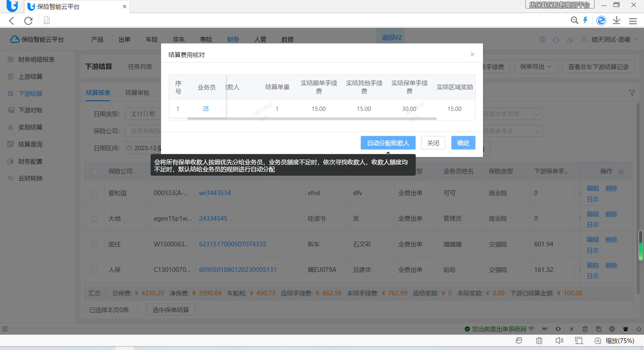Click the wifi icon in status bar
This screenshot has width=644, height=350.
(x=531, y=329)
